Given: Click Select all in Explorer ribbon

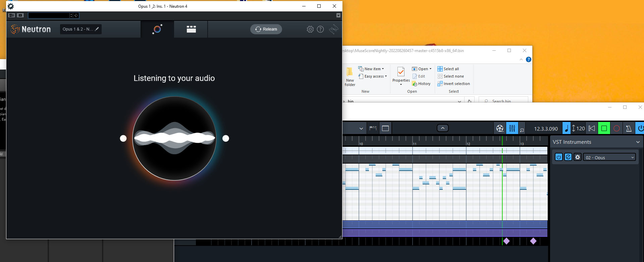Looking at the screenshot, I should [448, 69].
